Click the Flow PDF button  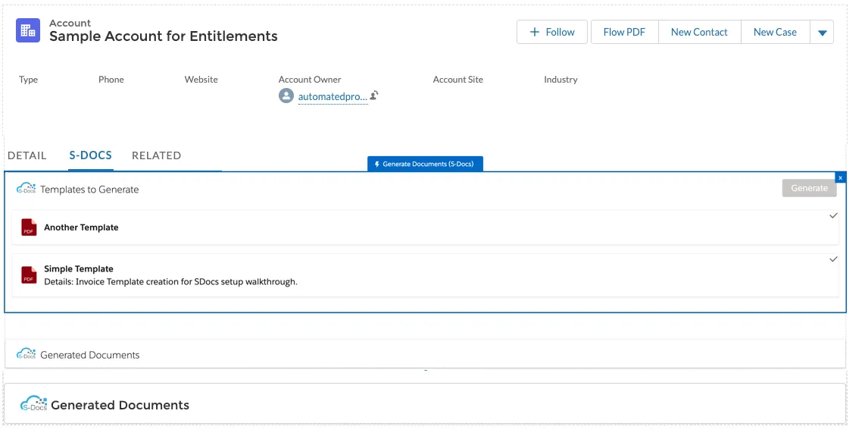[x=624, y=32]
